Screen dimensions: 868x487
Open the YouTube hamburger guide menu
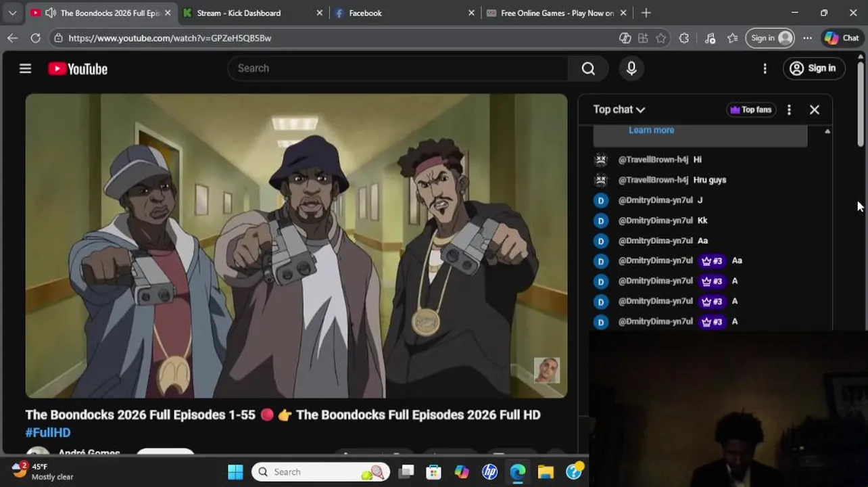coord(25,68)
